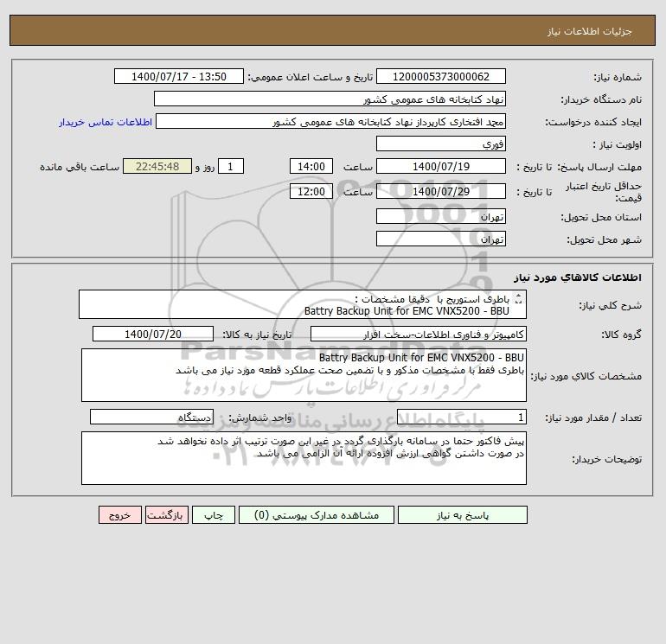Viewport: 666px width, 644px height.
Task: Click the استان محل تحویل field تهران
Action: (x=441, y=216)
